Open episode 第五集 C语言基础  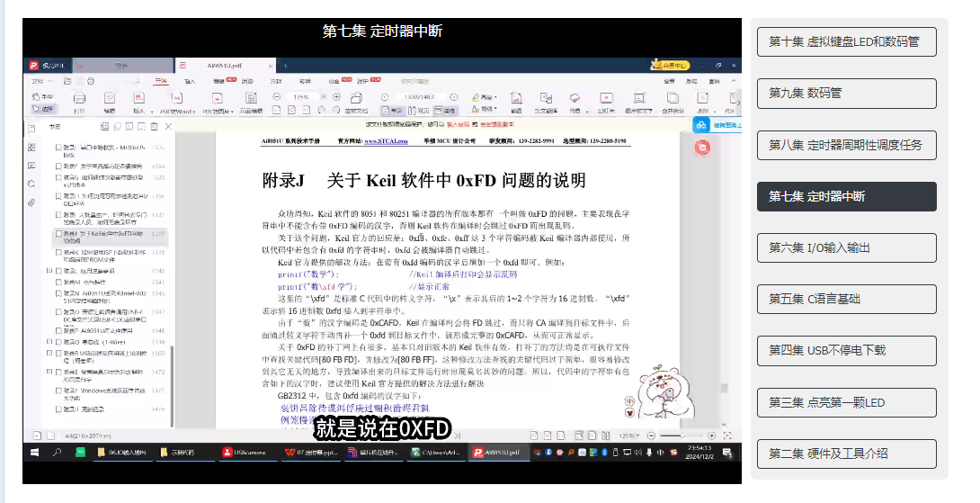846,299
